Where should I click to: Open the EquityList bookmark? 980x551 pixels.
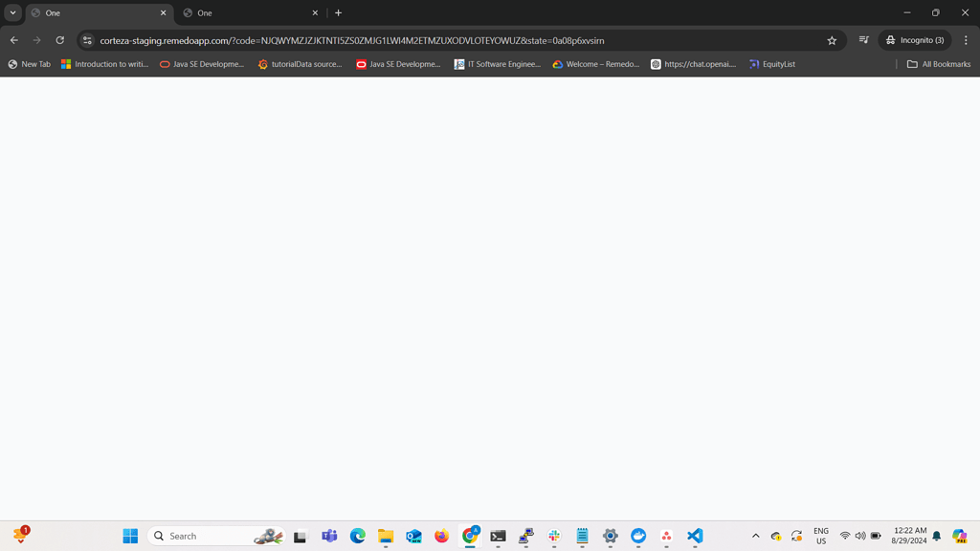pos(772,64)
